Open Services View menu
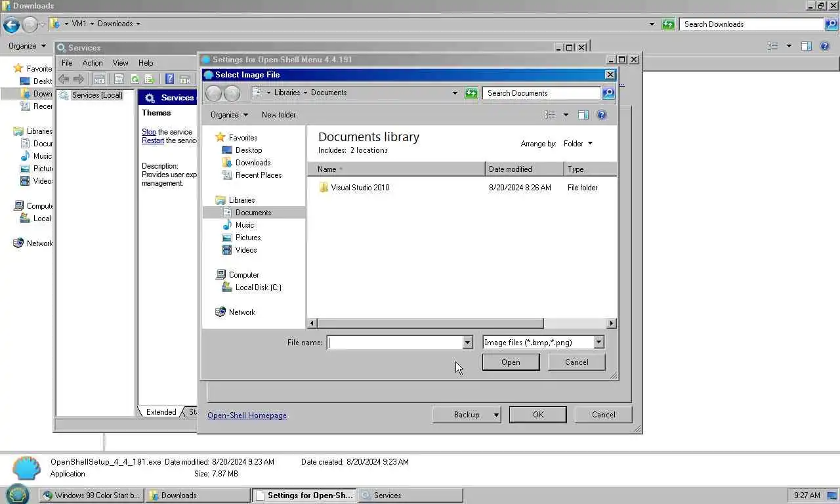The image size is (840, 504). click(x=120, y=63)
